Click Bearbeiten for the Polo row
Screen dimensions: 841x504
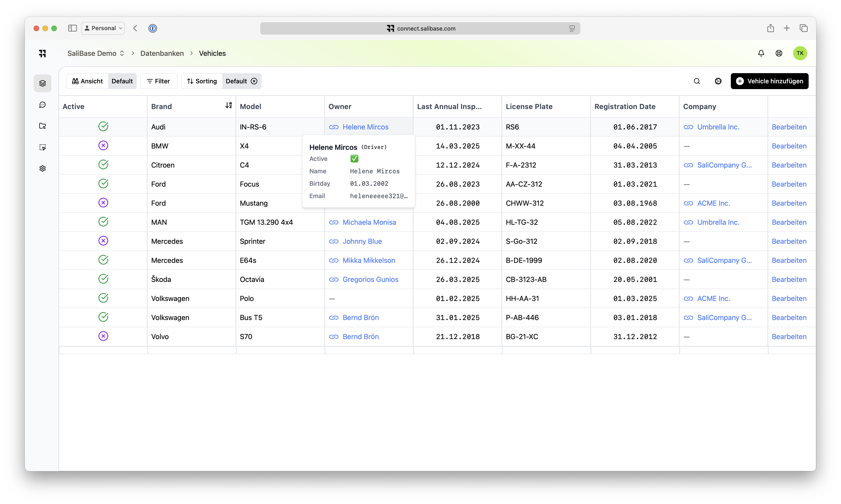789,299
